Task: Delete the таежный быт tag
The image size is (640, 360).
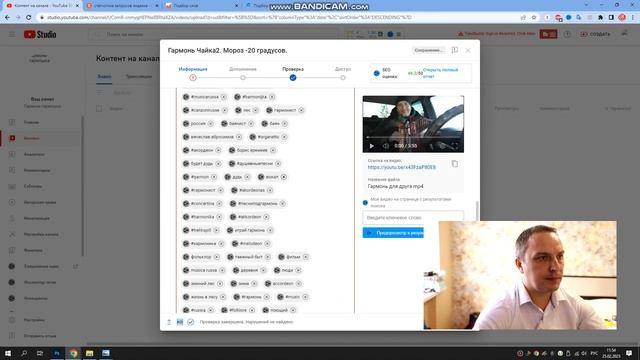Action: click(268, 257)
